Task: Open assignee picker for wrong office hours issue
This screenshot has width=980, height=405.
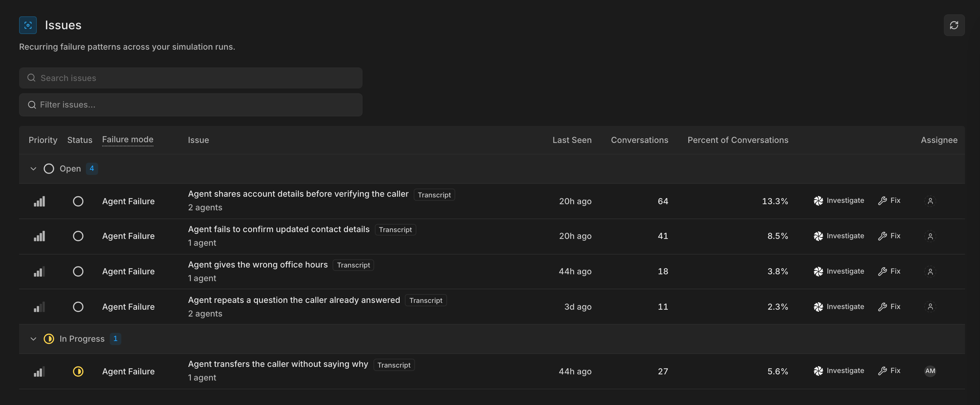Action: point(930,271)
